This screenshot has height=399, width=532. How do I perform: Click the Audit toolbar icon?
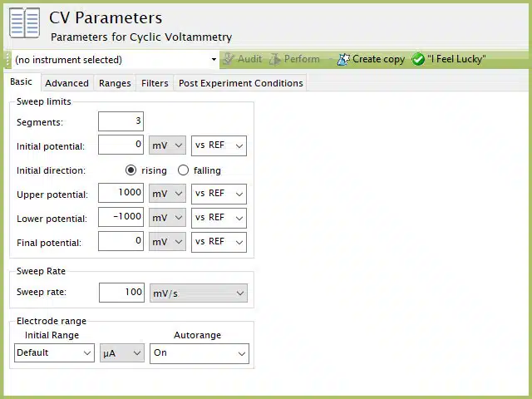(228, 59)
